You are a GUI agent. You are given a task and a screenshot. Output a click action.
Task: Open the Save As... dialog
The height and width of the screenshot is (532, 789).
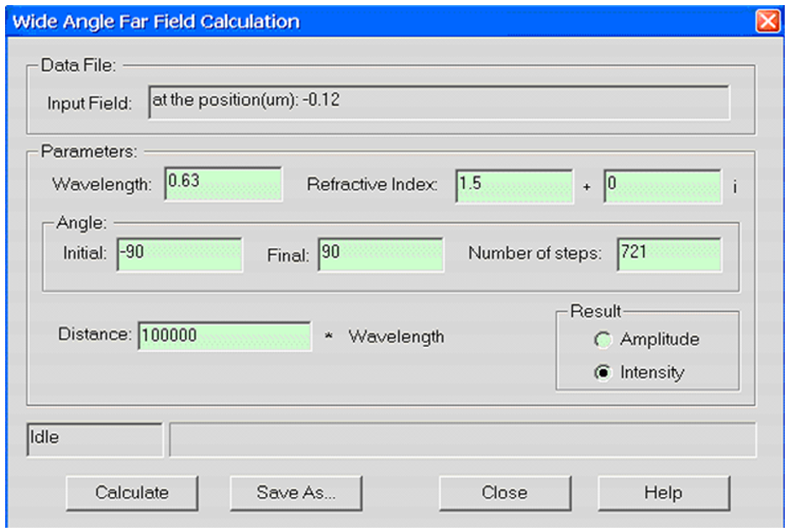pyautogui.click(x=296, y=493)
